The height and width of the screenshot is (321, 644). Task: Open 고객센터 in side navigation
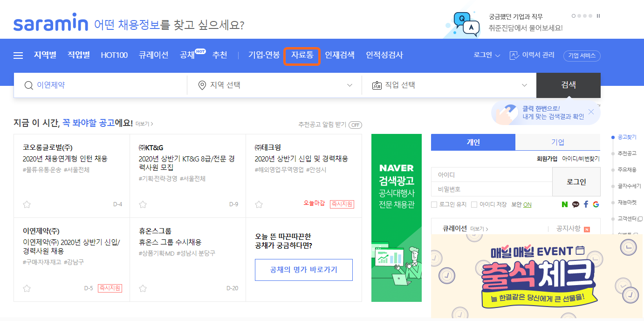pyautogui.click(x=630, y=218)
